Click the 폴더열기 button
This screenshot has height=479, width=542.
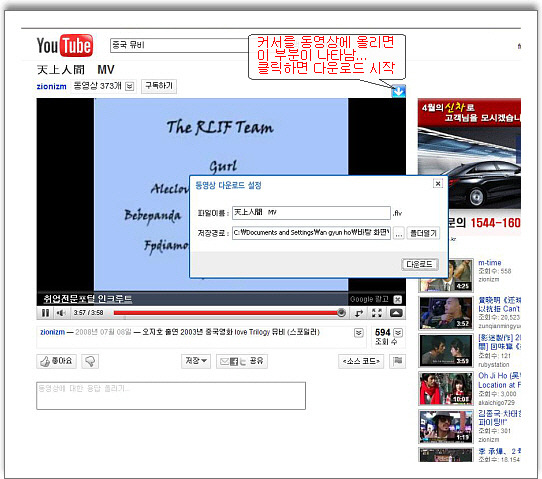click(x=423, y=233)
